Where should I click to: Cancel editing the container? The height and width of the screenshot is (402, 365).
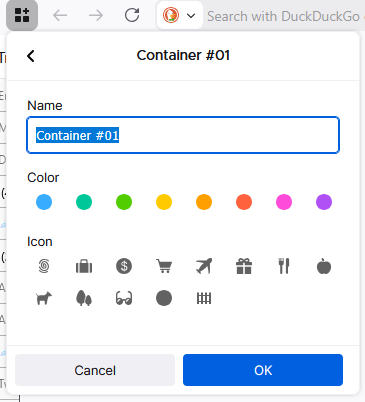pyautogui.click(x=95, y=370)
